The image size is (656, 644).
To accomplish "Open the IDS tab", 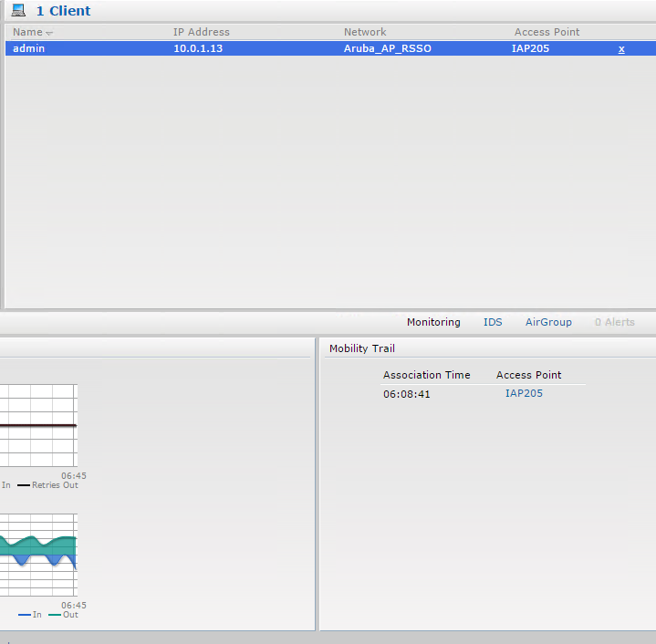I will 493,322.
